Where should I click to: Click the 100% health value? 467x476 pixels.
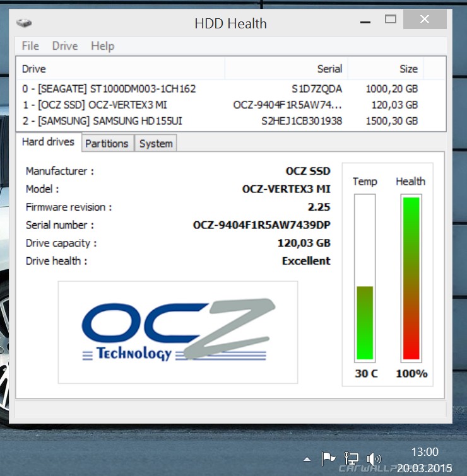(x=411, y=373)
